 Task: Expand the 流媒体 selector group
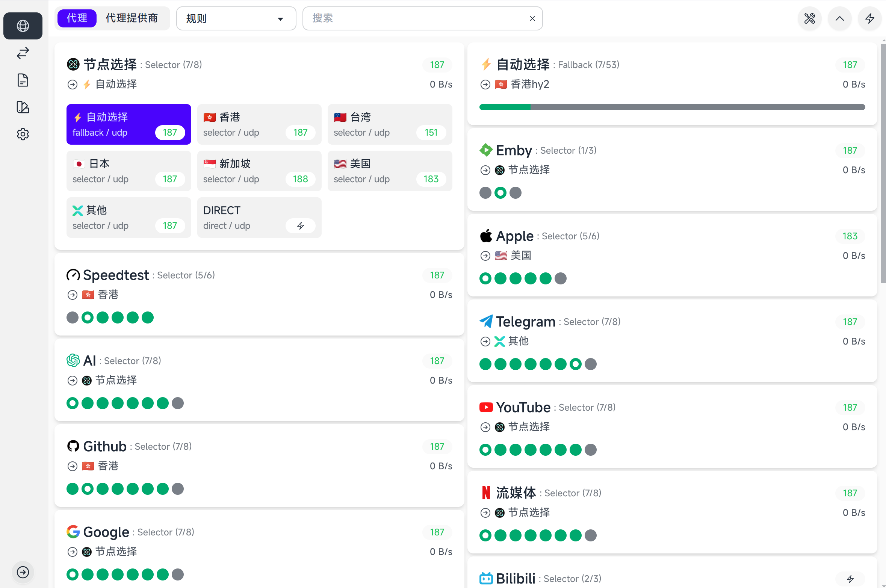pyautogui.click(x=672, y=512)
